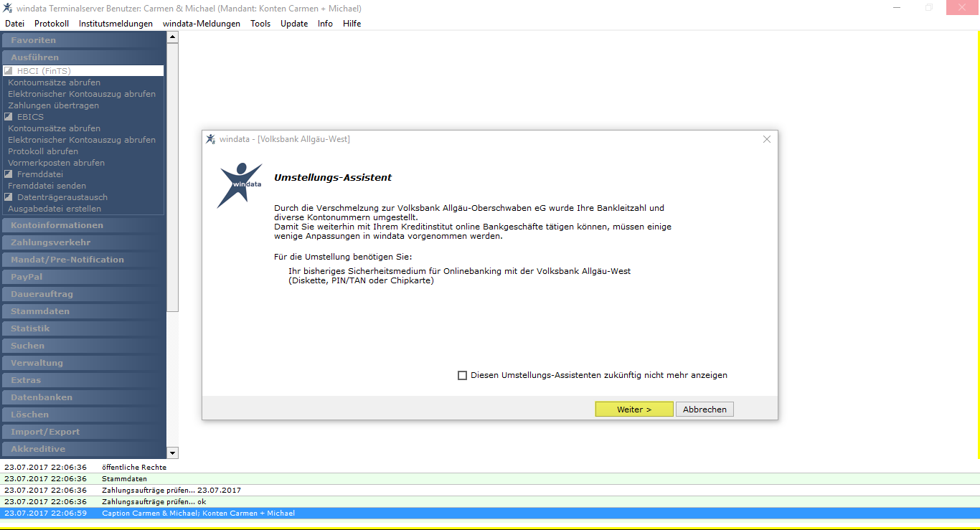
Task: Select 'Kontoumsätze abrufen' under EBICS
Action: (x=55, y=128)
